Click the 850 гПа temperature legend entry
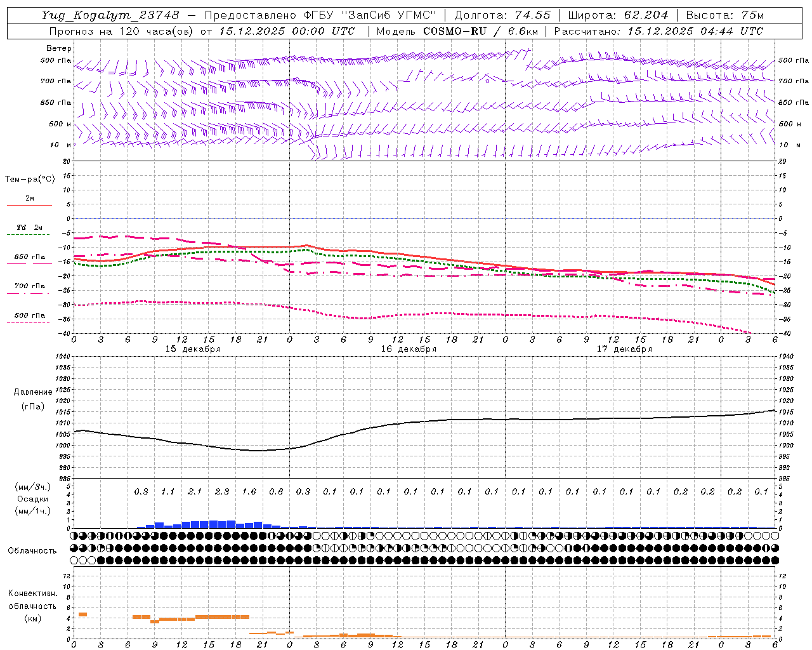 [30, 256]
